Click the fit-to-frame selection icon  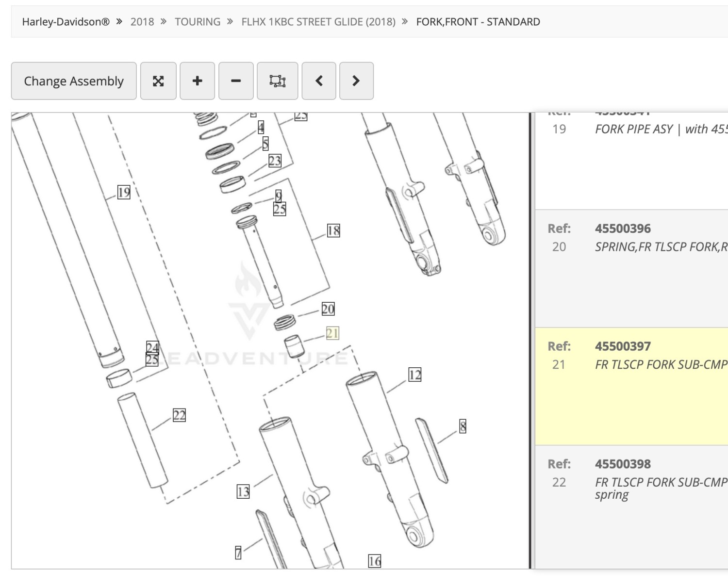[278, 81]
